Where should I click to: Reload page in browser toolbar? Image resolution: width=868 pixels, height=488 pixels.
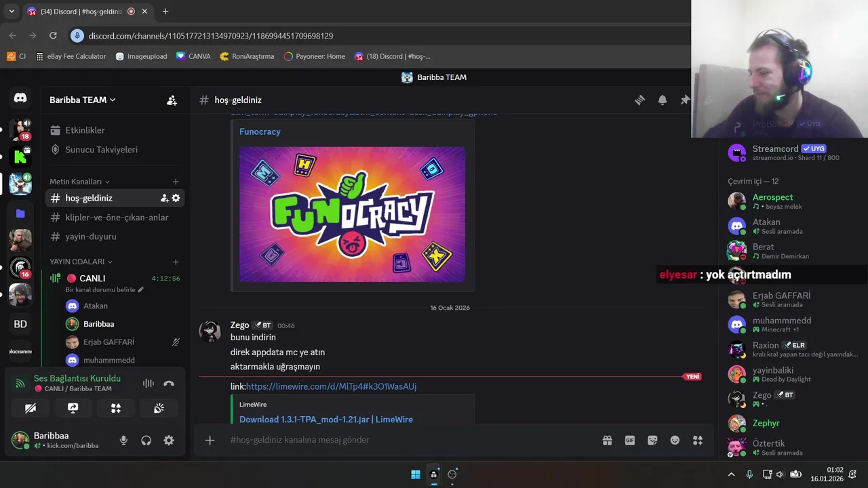click(x=53, y=35)
